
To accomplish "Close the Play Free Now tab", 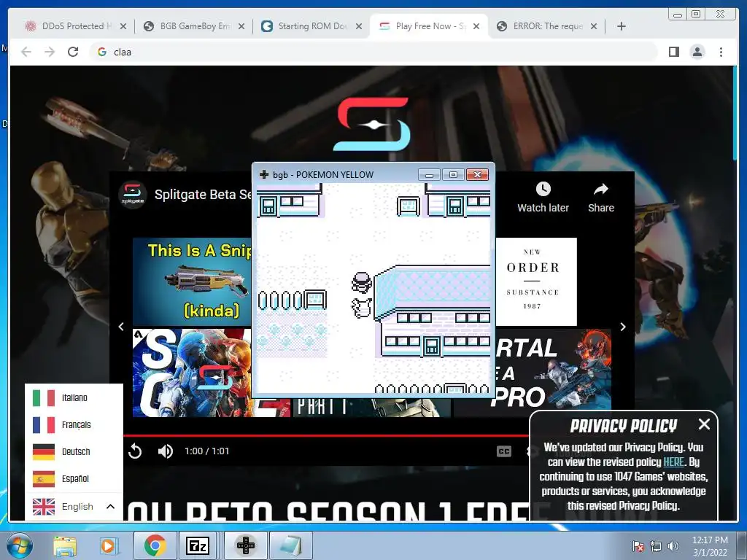I will [x=476, y=26].
